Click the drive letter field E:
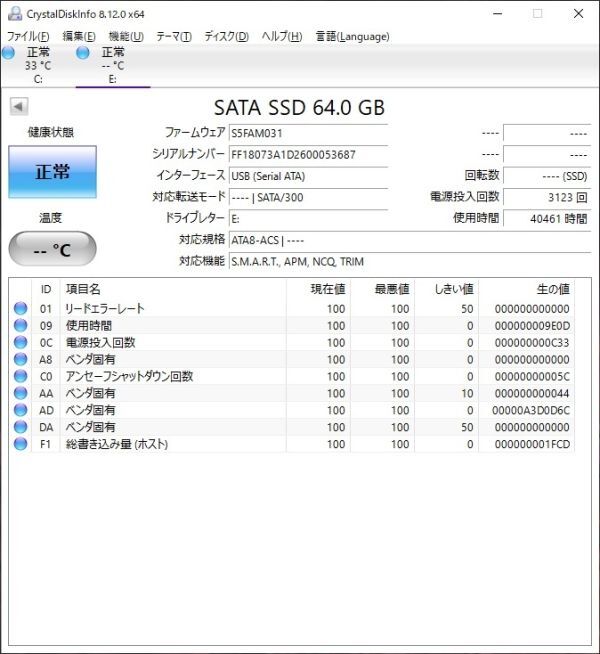 click(309, 219)
